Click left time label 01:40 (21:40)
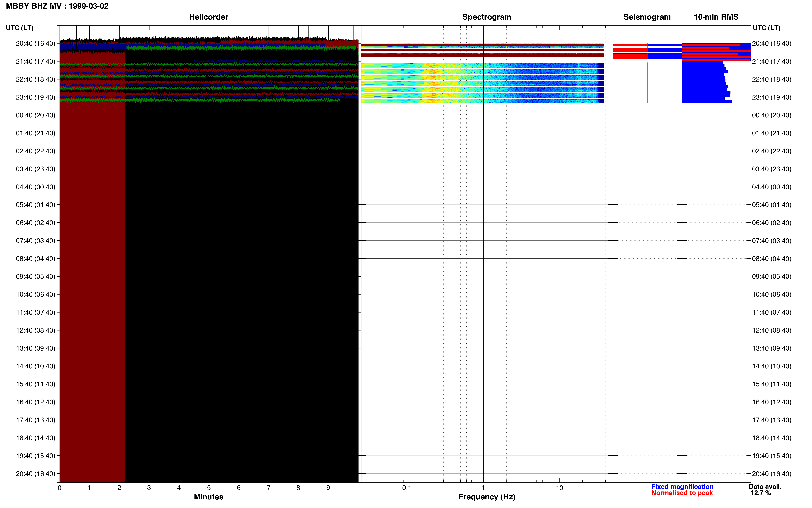812x508 pixels. pos(35,133)
